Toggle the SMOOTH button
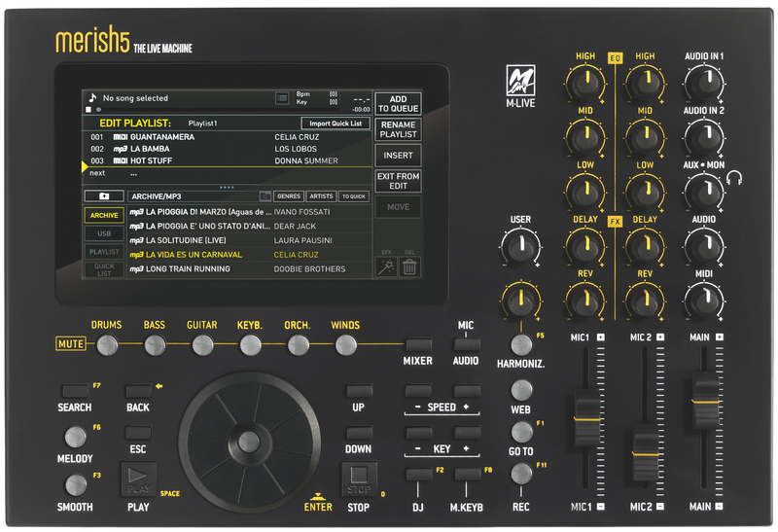Viewport: 778px width, 532px height. tap(76, 485)
